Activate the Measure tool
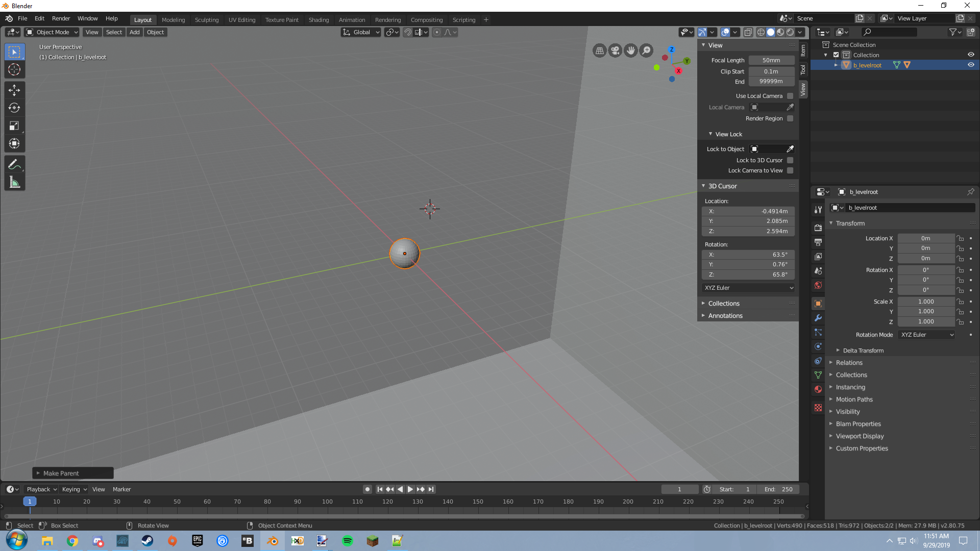Screen dimensions: 980x551 coord(14,182)
